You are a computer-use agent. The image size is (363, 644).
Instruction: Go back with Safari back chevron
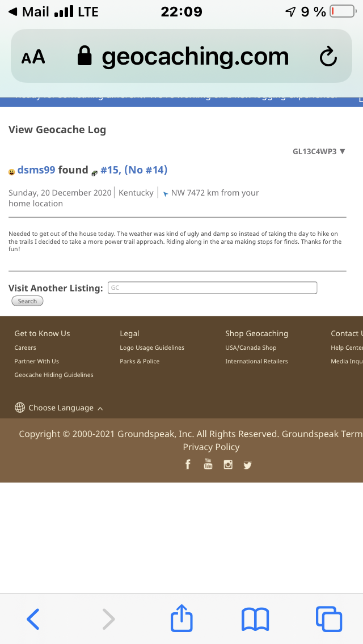click(33, 619)
